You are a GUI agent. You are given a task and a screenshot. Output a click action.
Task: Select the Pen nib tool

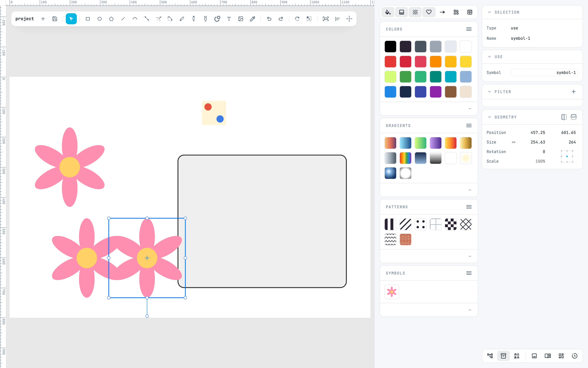pyautogui.click(x=194, y=19)
